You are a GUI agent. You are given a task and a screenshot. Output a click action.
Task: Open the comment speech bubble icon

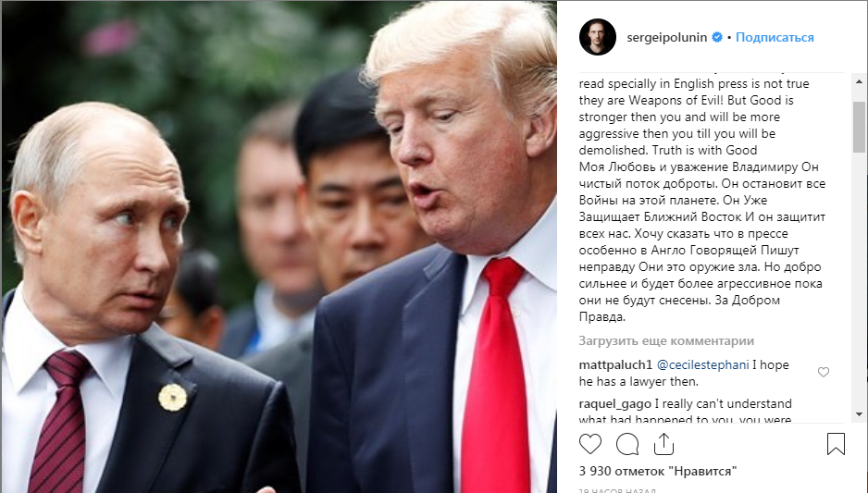coord(627,444)
